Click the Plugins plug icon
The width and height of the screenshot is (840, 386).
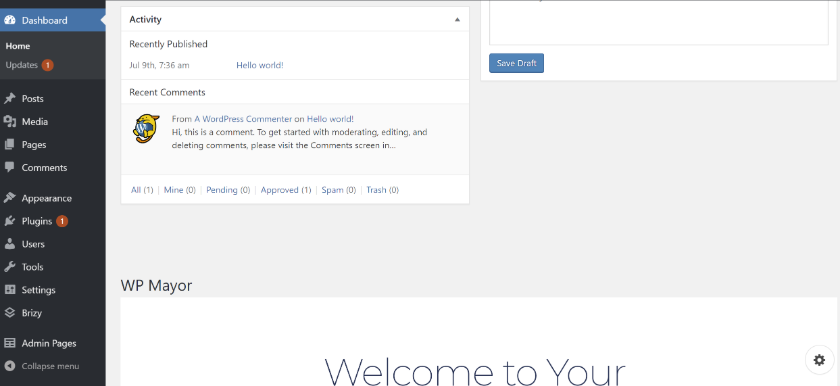pyautogui.click(x=10, y=221)
